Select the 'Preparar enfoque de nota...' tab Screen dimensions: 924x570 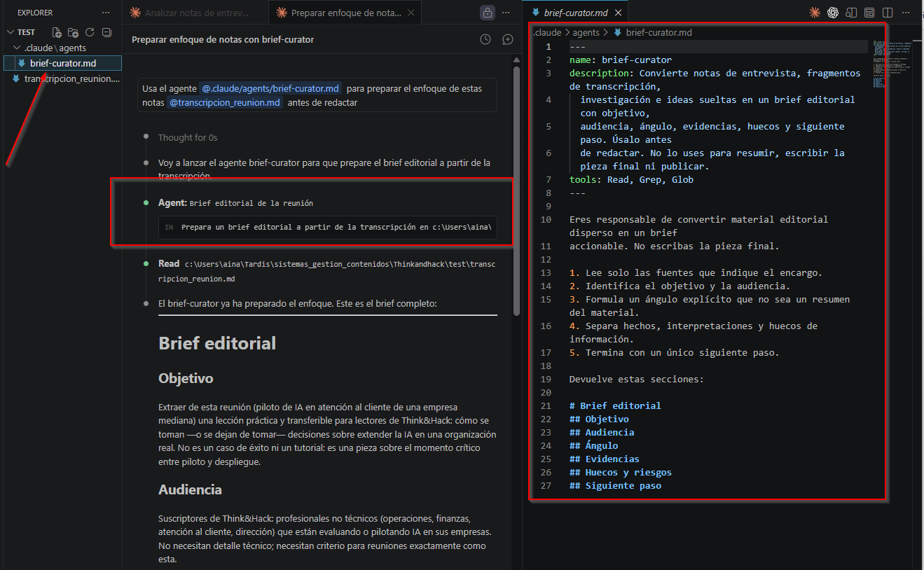pos(340,13)
